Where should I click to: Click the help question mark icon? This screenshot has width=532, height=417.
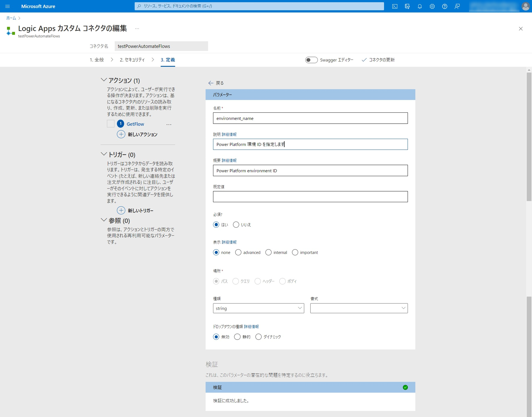click(x=444, y=6)
